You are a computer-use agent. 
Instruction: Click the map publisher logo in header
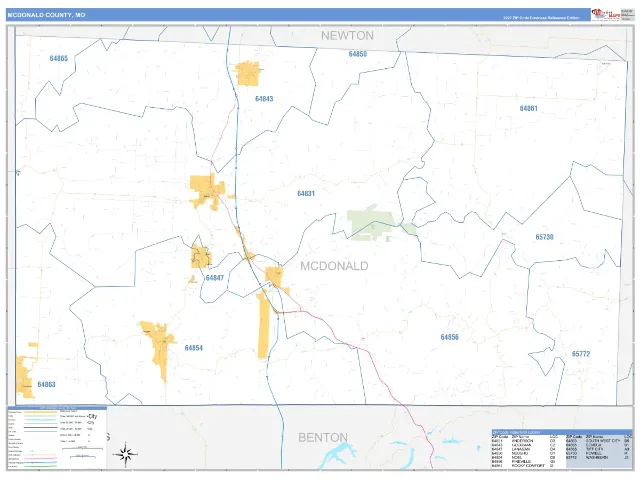pos(606,14)
